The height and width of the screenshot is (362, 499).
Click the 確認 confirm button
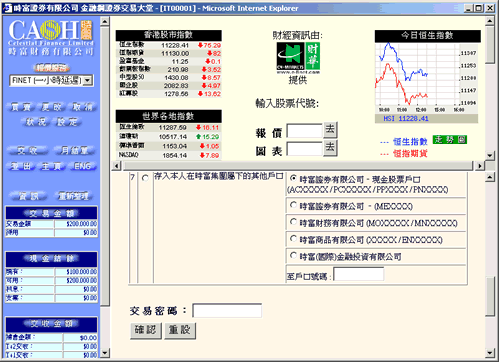[x=146, y=330]
